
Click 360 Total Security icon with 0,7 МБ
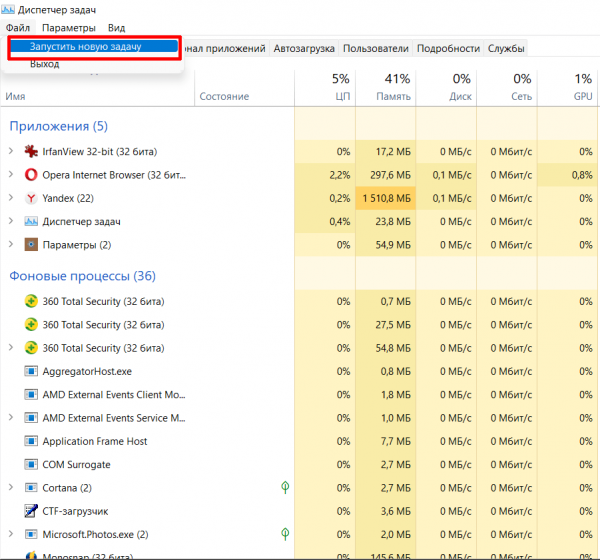point(31,301)
